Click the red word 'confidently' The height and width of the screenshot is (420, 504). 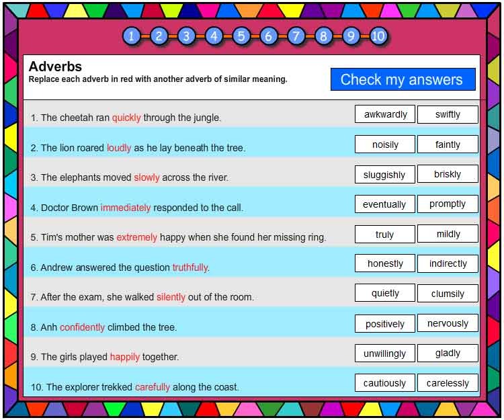[82, 327]
